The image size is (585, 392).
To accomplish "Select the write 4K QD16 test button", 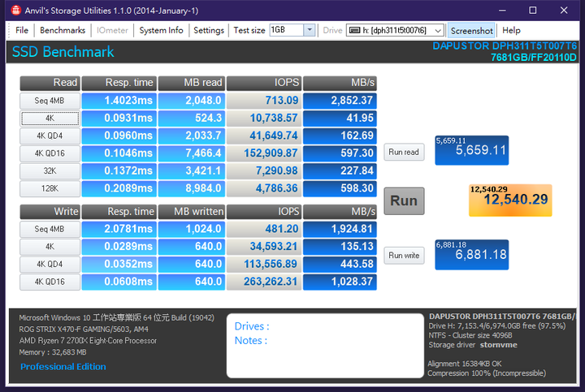I will [50, 282].
